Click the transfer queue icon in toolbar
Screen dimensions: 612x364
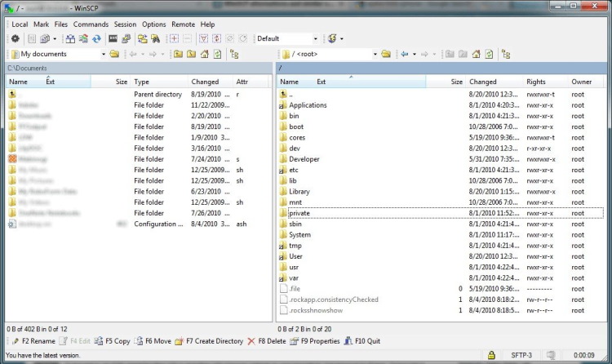tap(45, 38)
